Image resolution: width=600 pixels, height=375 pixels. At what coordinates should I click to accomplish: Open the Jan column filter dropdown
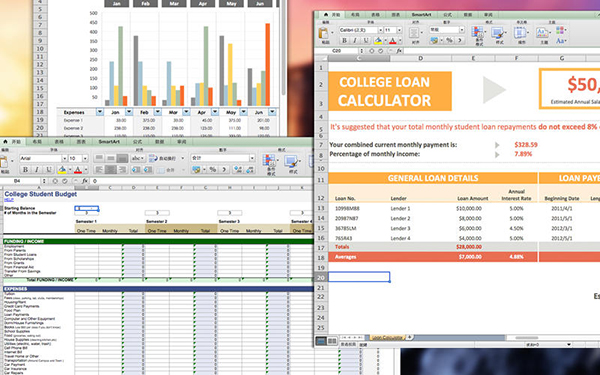click(x=129, y=112)
